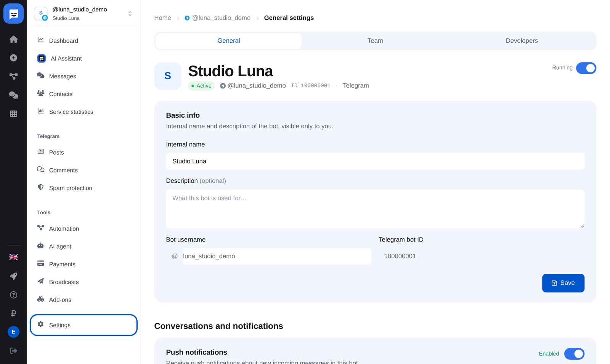Screen dimensions: 610x364
Task: Go to Messages in the sidebar
Action: coord(83,76)
